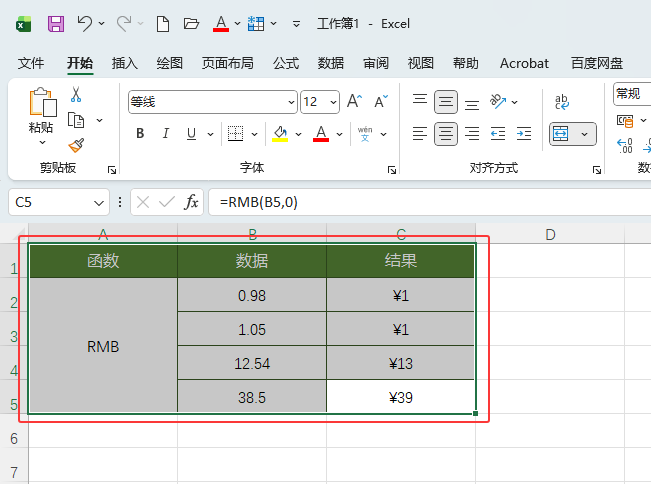Image resolution: width=651 pixels, height=484 pixels.
Task: Click the Borders icon in font group
Action: [x=235, y=134]
